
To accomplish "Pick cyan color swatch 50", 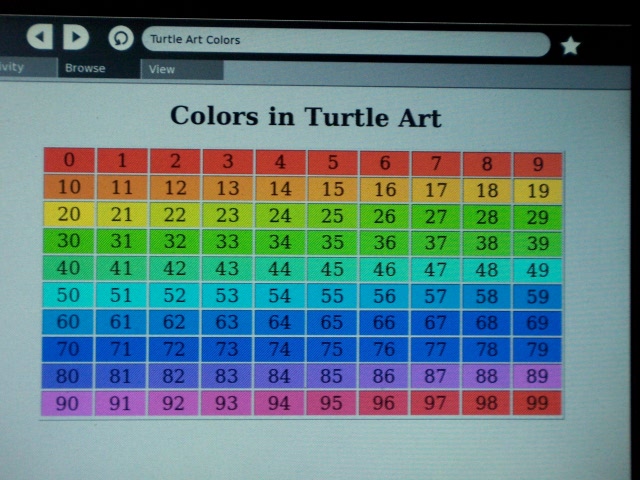I will click(x=69, y=295).
